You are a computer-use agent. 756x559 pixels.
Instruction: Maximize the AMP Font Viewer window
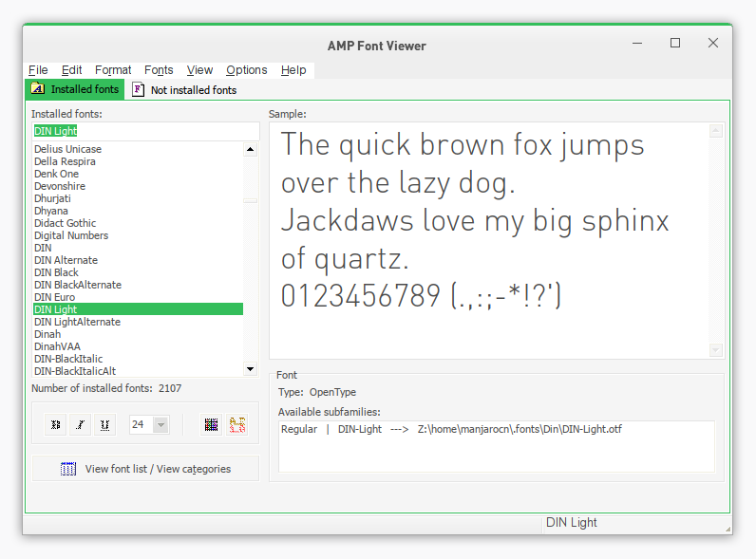pyautogui.click(x=675, y=43)
